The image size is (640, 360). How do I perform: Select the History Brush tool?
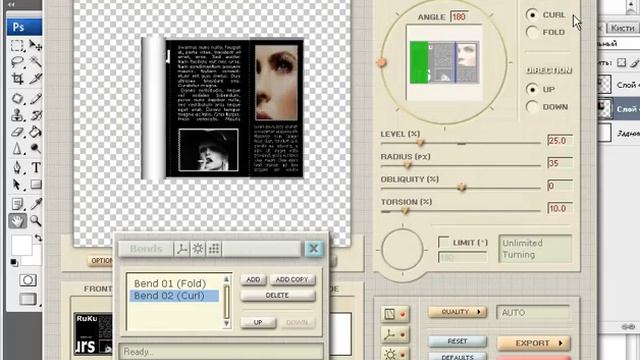(35, 115)
